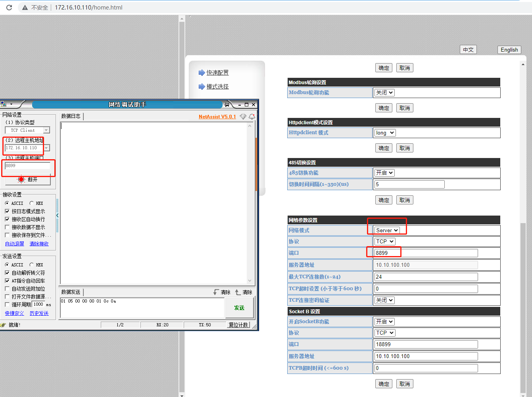Click the NetAssist app menu icon in title bar
Image resolution: width=532 pixels, height=397 pixels.
(4, 104)
